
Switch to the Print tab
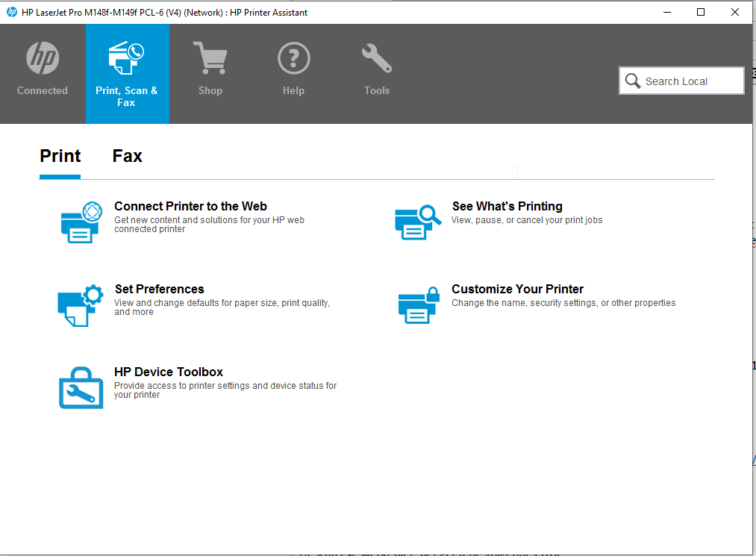tap(60, 156)
